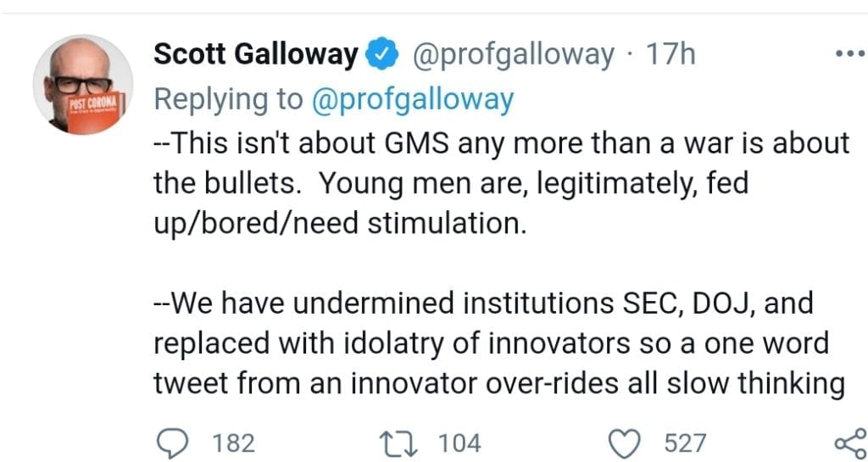
Task: Follow the blue @profgalloway mention link
Action: click(413, 100)
